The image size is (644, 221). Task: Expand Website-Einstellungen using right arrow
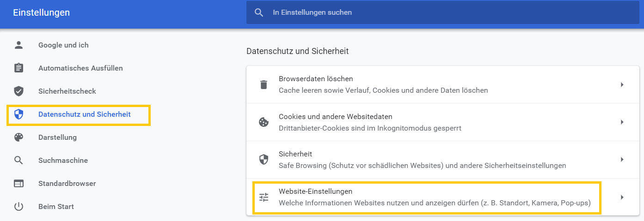pyautogui.click(x=622, y=197)
